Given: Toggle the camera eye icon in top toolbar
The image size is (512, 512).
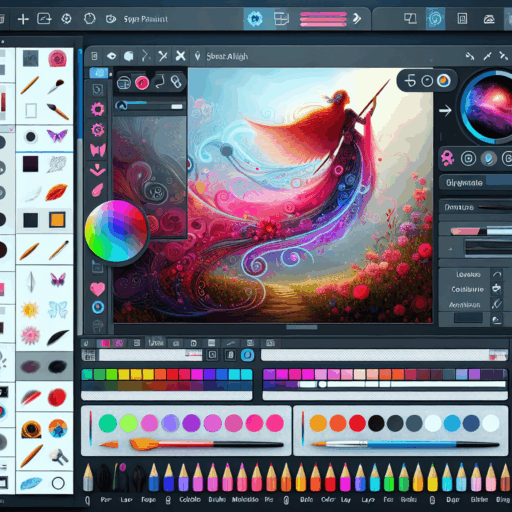Looking at the screenshot, I should click(111, 19).
